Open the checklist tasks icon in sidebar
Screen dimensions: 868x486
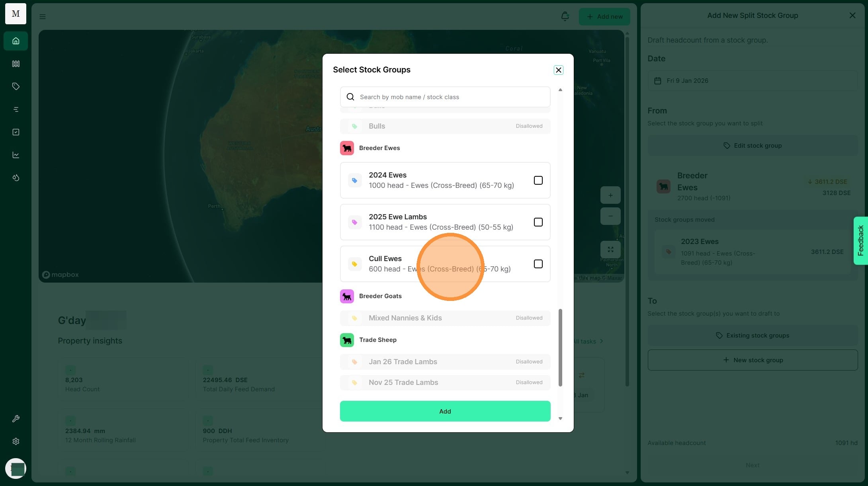coord(16,132)
